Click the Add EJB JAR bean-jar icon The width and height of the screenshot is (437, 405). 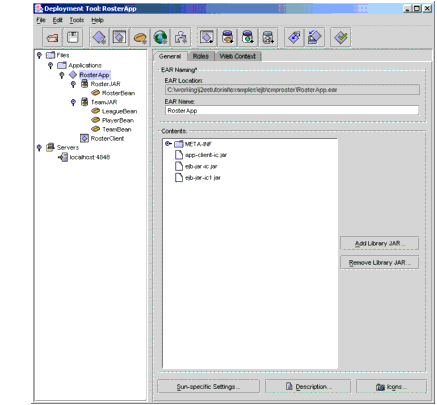pos(228,37)
